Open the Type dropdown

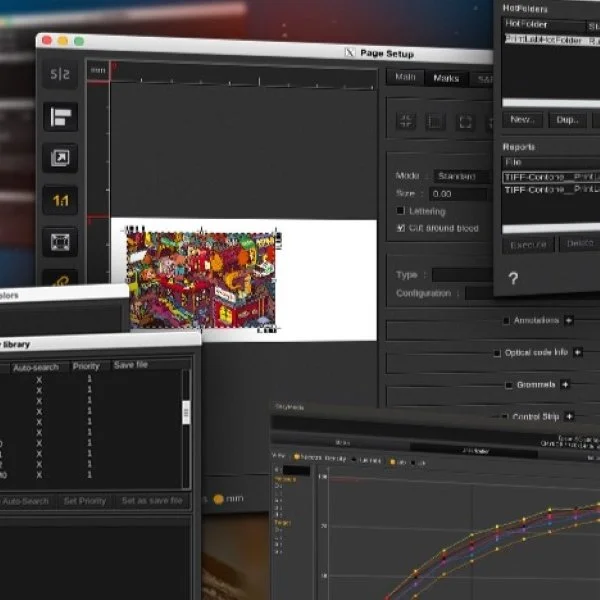click(x=462, y=275)
